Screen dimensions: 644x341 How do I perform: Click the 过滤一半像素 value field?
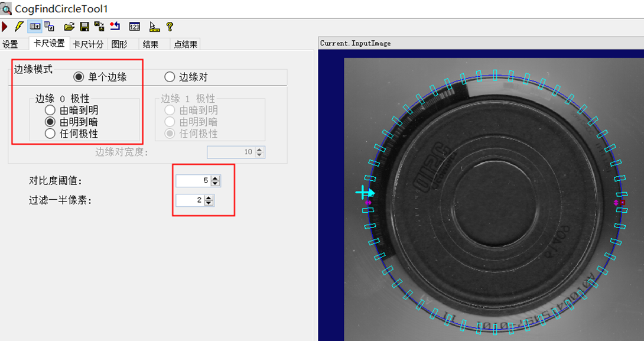pos(190,200)
